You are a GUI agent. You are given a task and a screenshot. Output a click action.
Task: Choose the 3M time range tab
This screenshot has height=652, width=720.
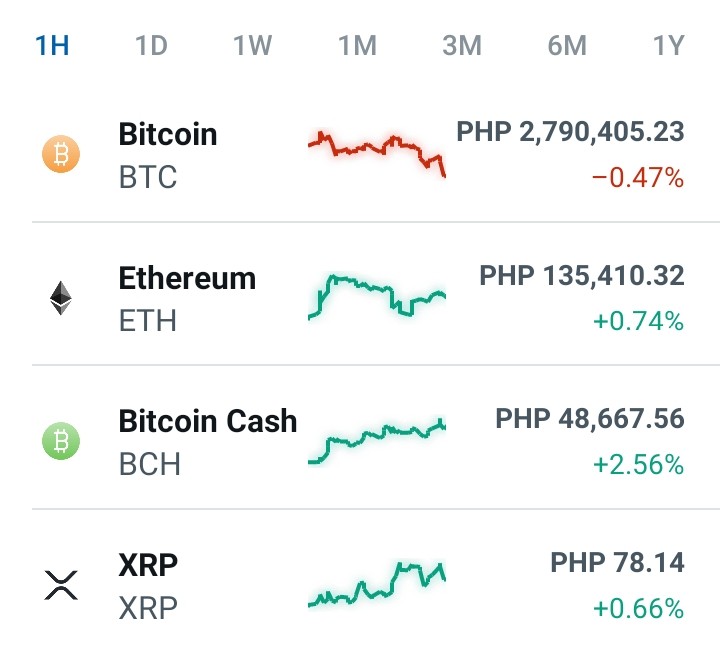tap(462, 45)
